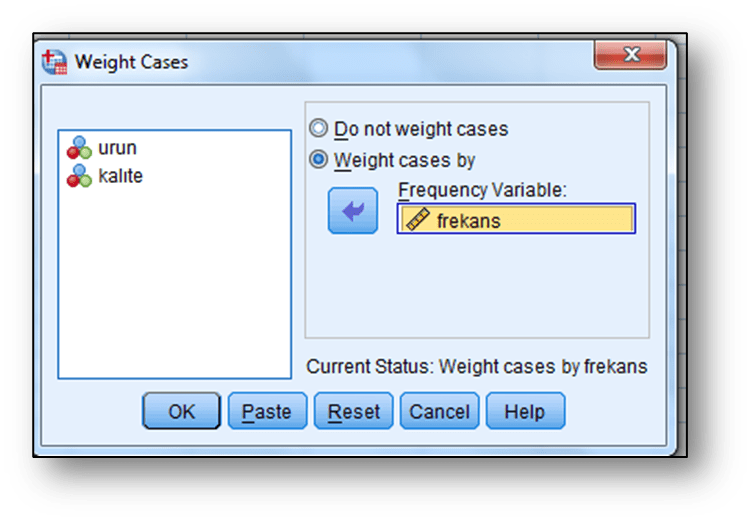Cancel the Weight Cases dialog

(x=439, y=411)
